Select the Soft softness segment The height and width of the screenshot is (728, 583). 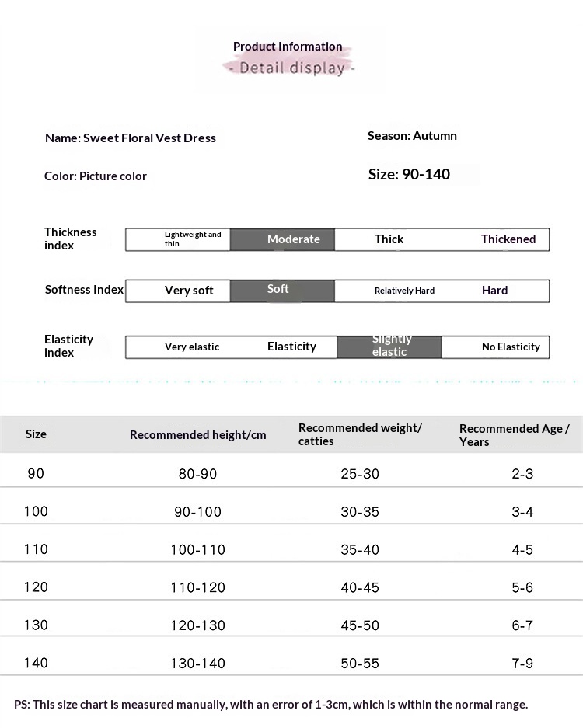pyautogui.click(x=282, y=291)
